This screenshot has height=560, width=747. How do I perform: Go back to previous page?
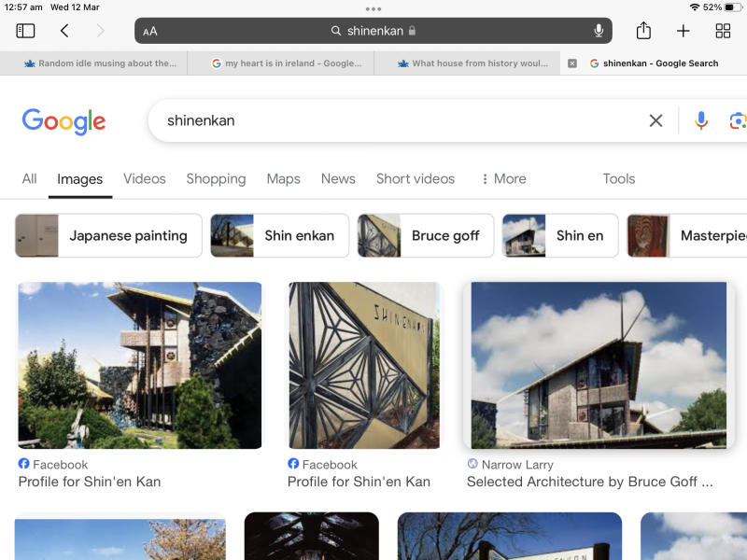coord(64,31)
